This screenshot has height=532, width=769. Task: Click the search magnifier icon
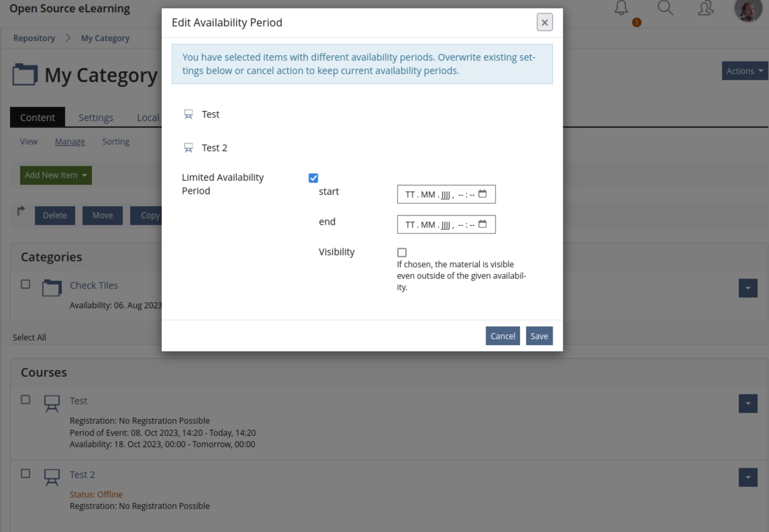665,8
